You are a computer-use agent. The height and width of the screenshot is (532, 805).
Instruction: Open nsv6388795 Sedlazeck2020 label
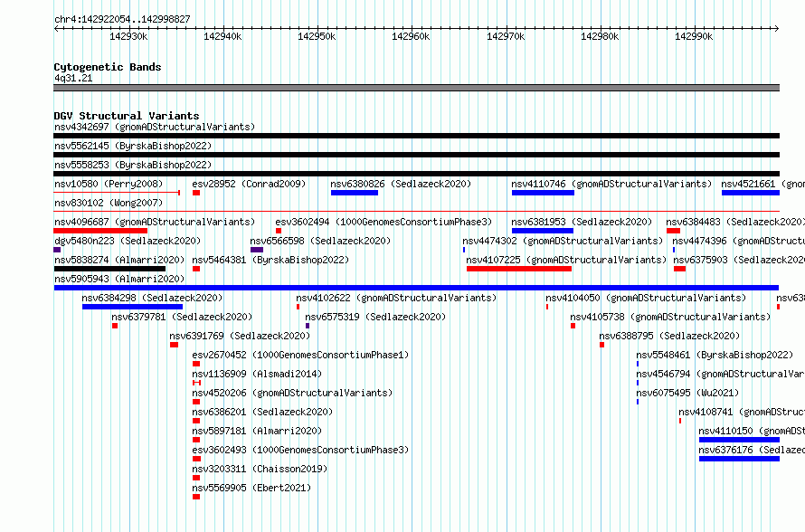point(669,336)
